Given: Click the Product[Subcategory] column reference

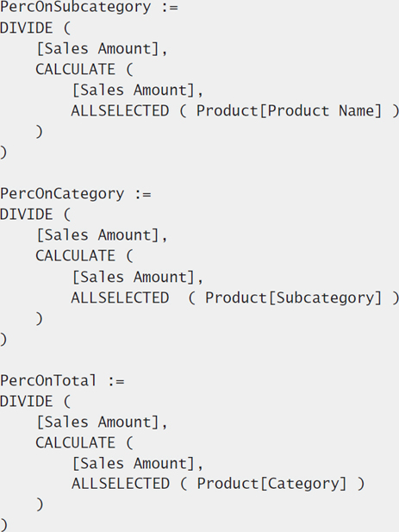Looking at the screenshot, I should coord(294,298).
